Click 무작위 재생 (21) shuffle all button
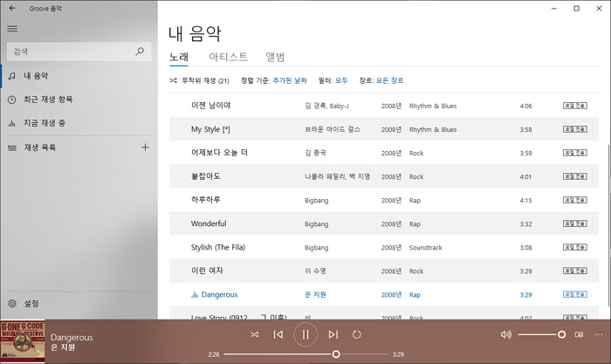 point(199,80)
